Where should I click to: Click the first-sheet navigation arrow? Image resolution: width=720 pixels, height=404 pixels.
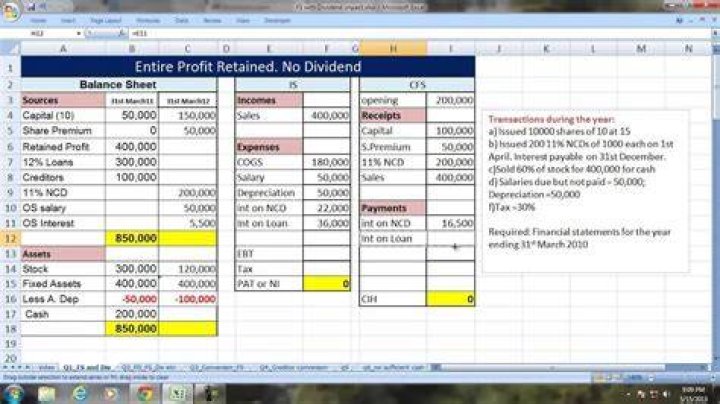tap(5, 368)
